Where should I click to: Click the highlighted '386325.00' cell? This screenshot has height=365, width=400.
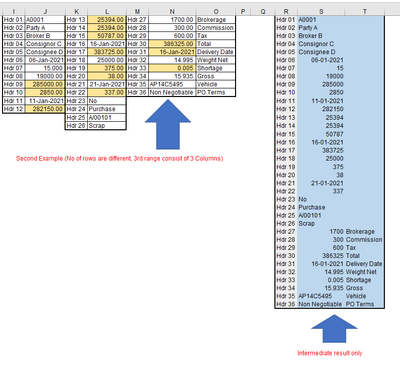coord(172,44)
